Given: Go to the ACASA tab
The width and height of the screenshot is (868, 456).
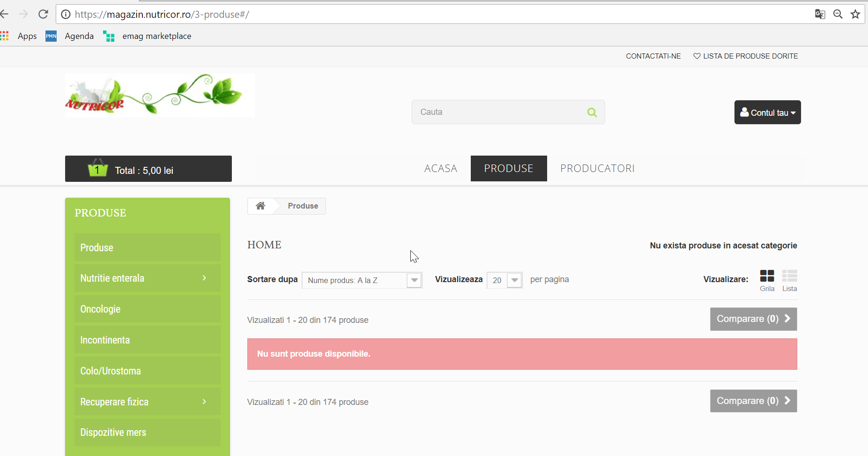Looking at the screenshot, I should point(441,169).
